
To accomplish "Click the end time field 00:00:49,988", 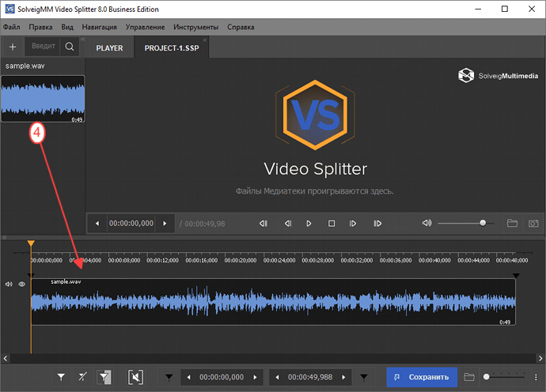I will tap(310, 377).
